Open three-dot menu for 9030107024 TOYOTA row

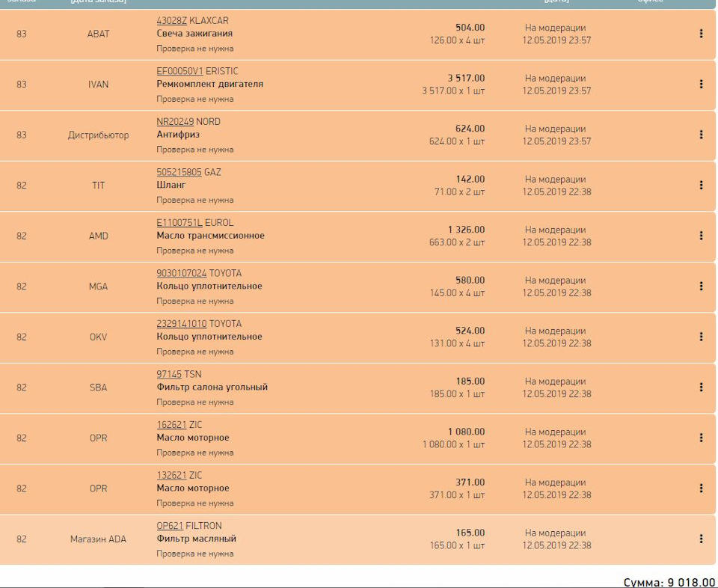(701, 286)
